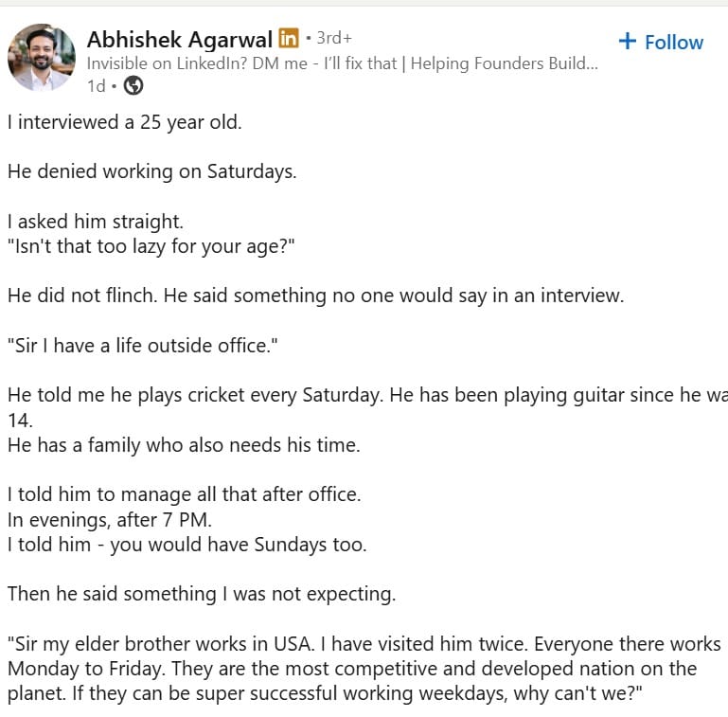
Task: Click the Abhishek Agarwal author name
Action: pos(180,40)
